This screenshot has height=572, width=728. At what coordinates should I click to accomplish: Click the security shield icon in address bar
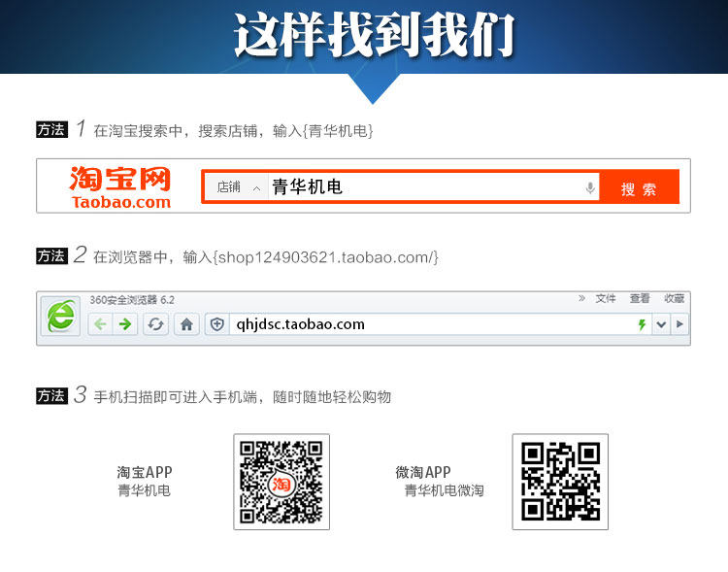point(216,323)
